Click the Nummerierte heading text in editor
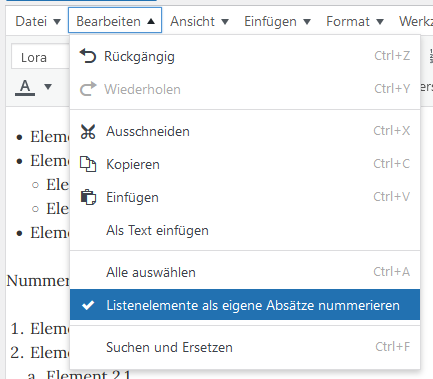Viewport: 433px width, 379px height. pos(38,281)
